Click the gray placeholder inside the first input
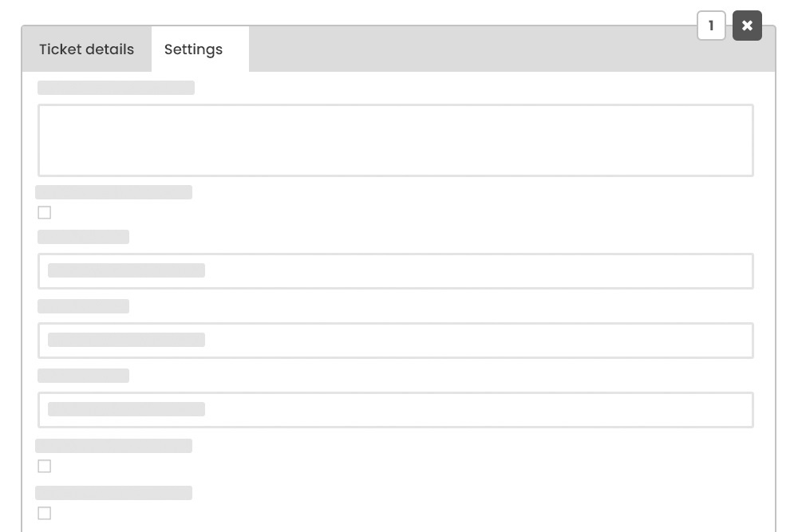Viewport: 798px width, 532px height. coord(125,270)
